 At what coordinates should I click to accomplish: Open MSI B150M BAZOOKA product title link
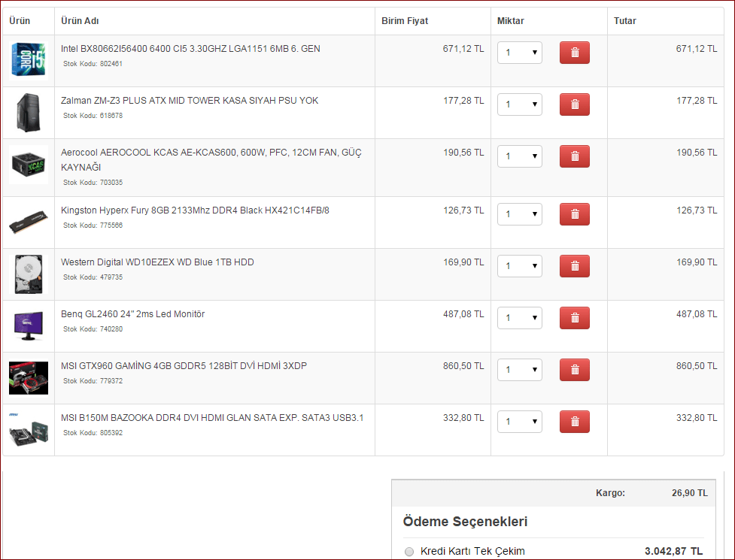point(212,418)
